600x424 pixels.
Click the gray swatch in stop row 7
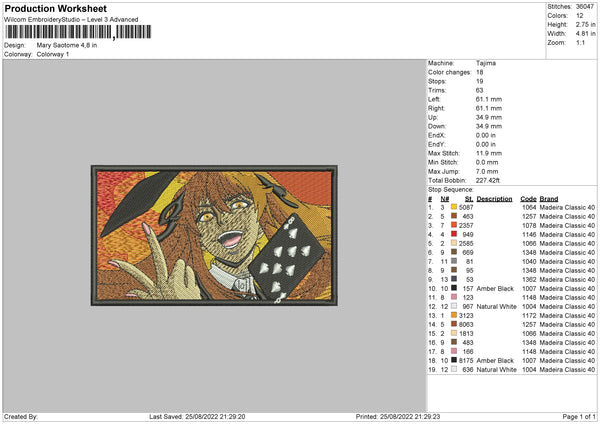pyautogui.click(x=454, y=261)
